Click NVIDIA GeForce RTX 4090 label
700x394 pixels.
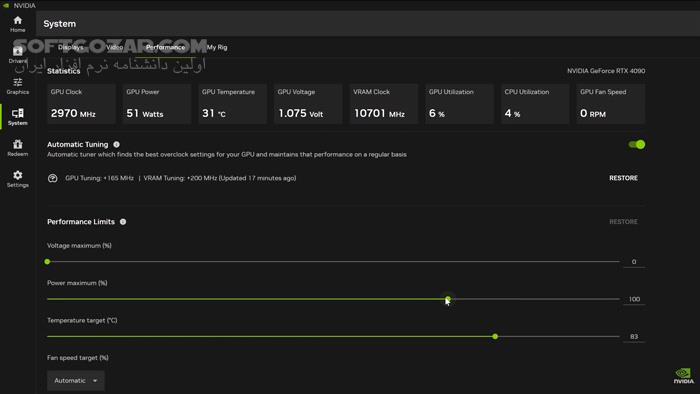click(606, 71)
